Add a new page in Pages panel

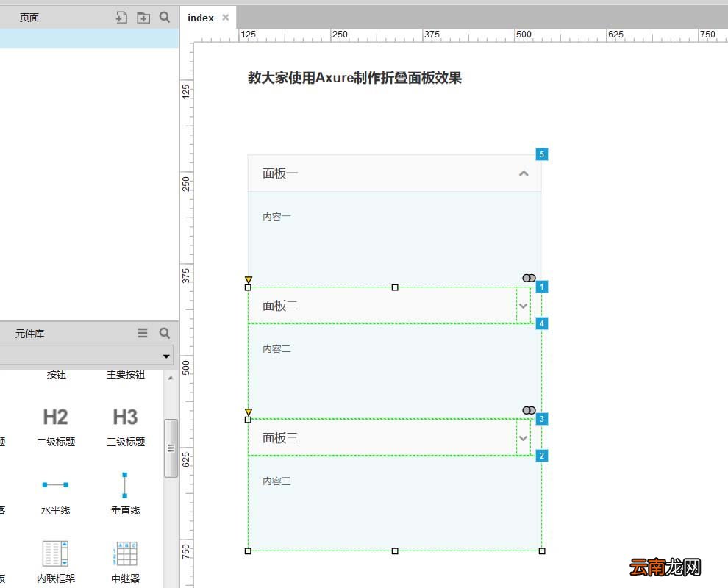[x=121, y=18]
